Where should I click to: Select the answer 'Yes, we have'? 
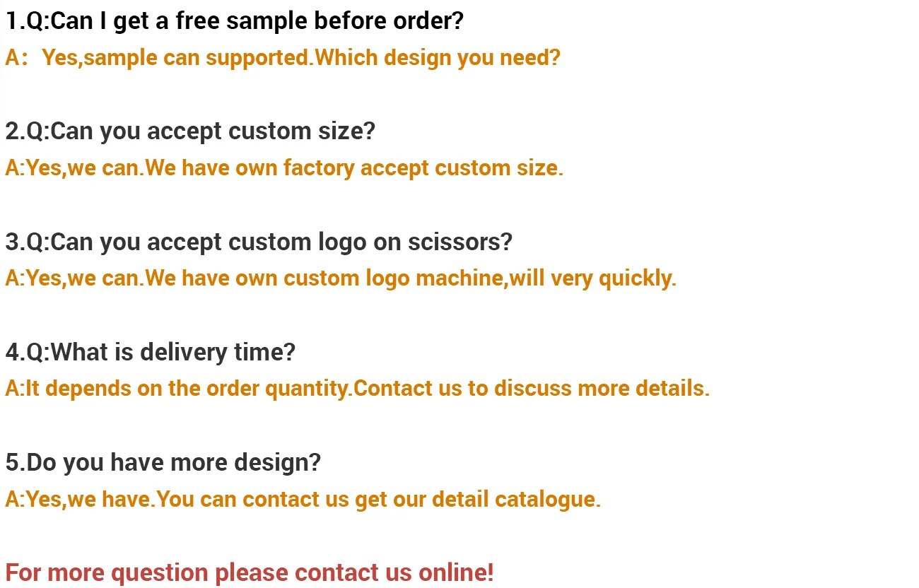tap(79, 500)
